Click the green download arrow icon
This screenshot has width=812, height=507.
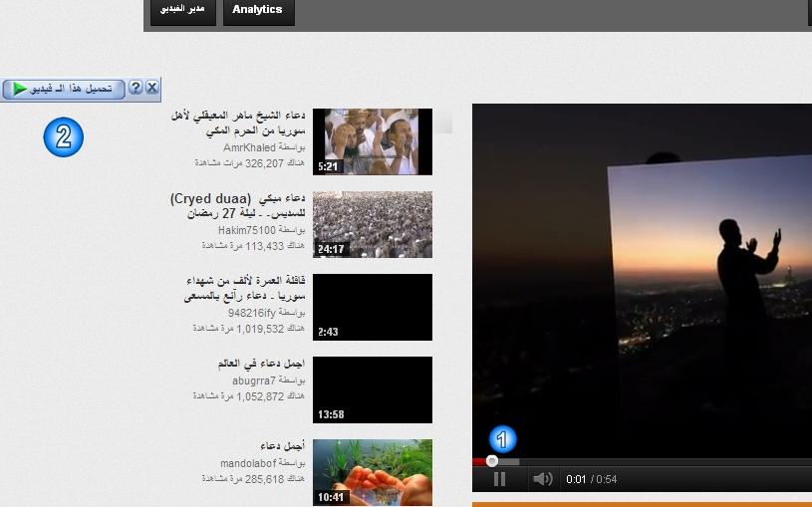tap(20, 89)
